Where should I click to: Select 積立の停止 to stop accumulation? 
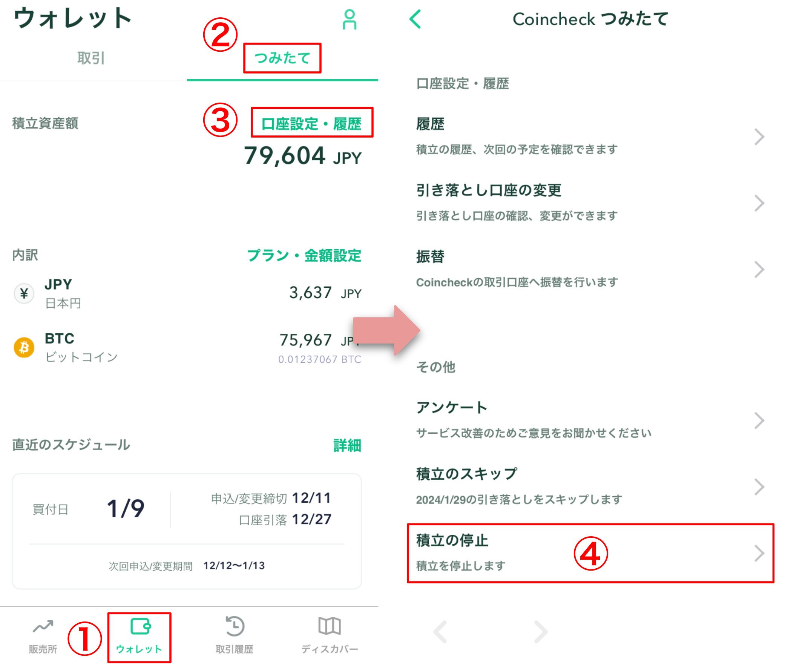590,553
